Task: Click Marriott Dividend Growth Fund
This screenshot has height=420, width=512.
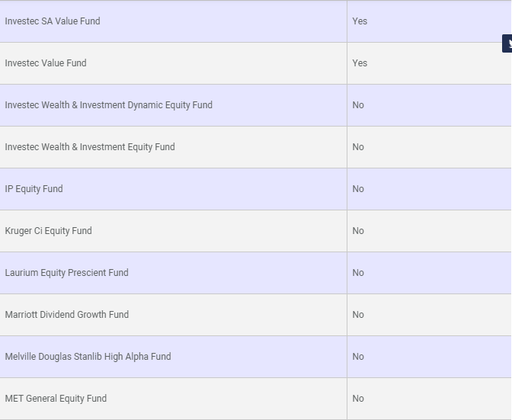Action: tap(66, 315)
